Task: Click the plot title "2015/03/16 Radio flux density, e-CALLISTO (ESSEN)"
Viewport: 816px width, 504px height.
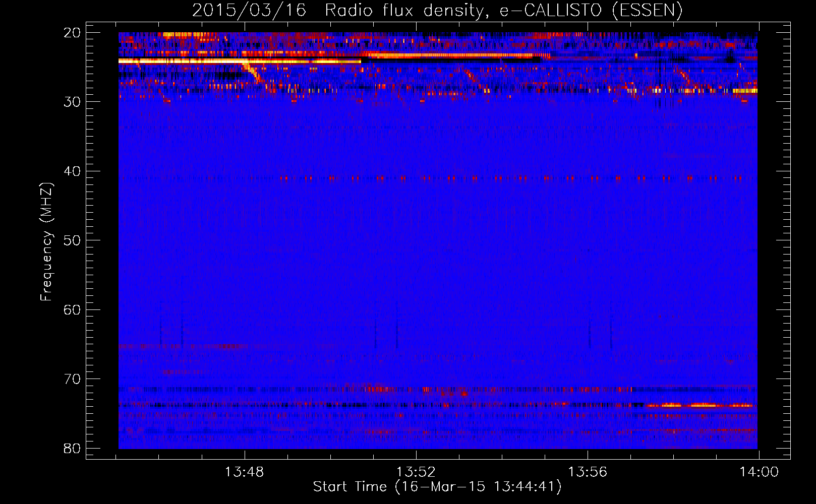Action: click(x=437, y=10)
